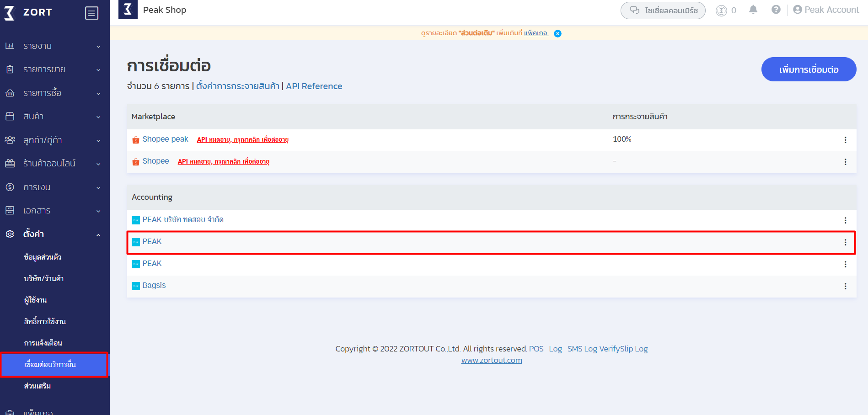The image size is (868, 415).
Task: Open the coin credit balance icon
Action: click(x=721, y=11)
